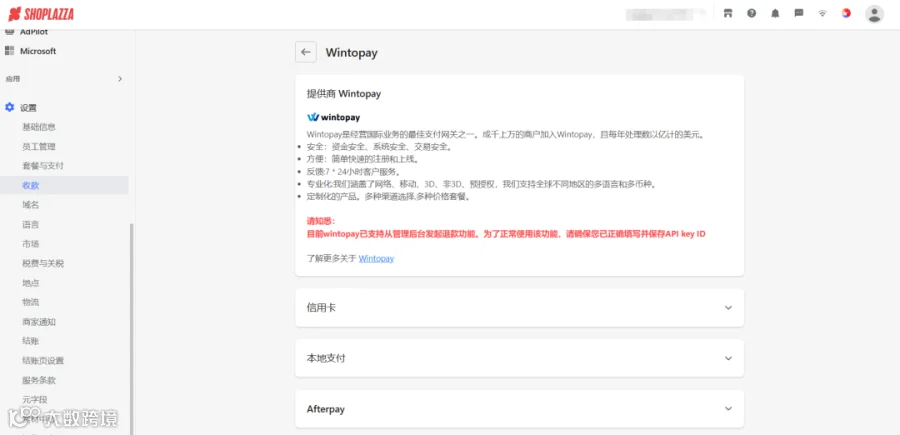Click the colorful circle icon in header
The height and width of the screenshot is (435, 900).
(846, 13)
